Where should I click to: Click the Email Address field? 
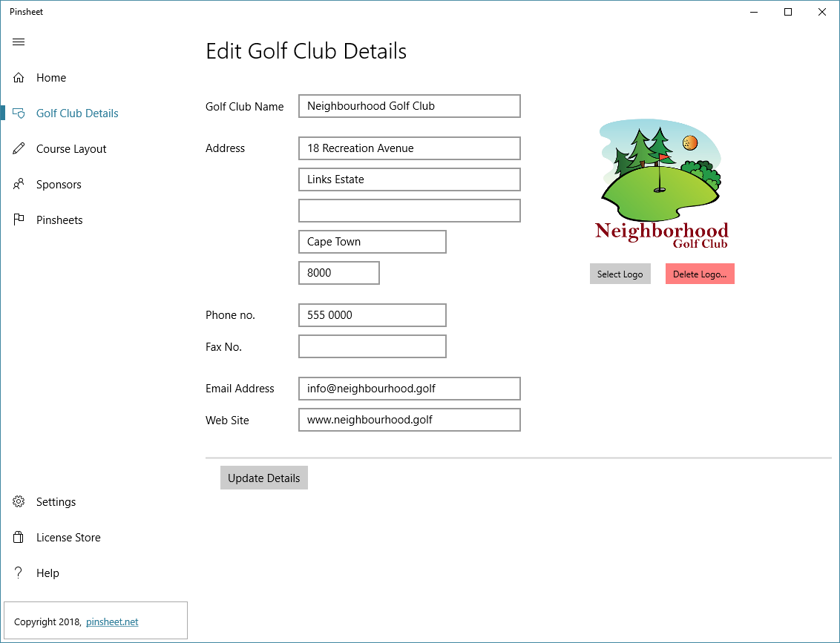pos(410,389)
